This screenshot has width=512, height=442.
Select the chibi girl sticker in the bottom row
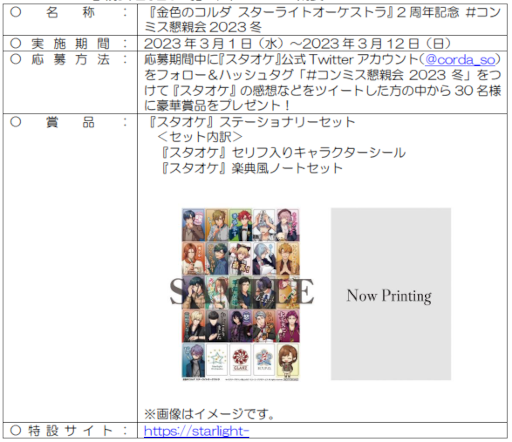pyautogui.click(x=288, y=361)
